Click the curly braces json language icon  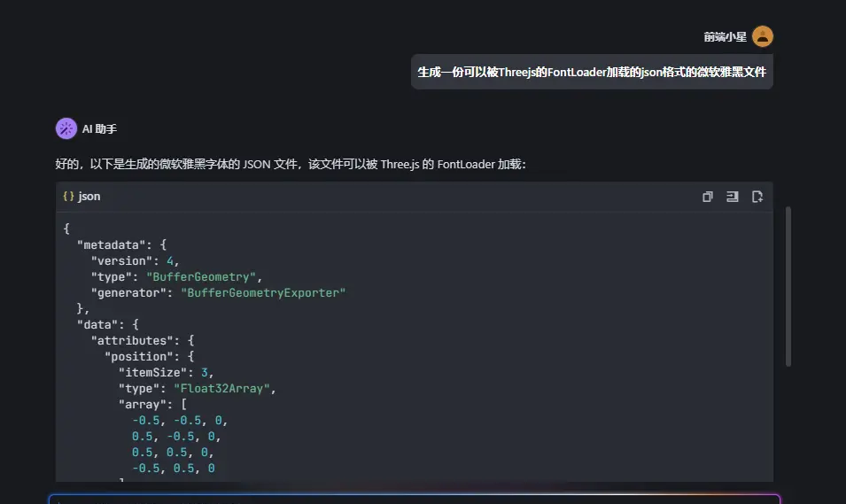click(68, 197)
